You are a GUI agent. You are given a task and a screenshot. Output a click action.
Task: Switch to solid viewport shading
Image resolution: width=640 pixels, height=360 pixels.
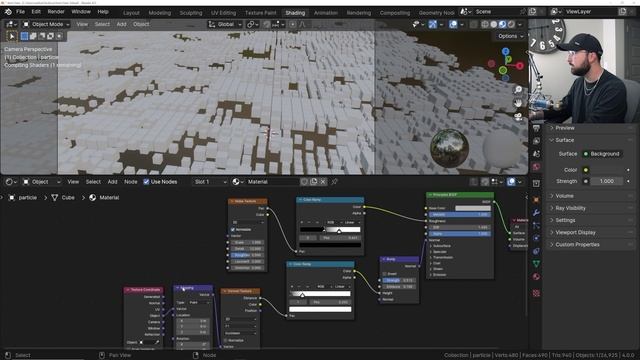(x=494, y=24)
